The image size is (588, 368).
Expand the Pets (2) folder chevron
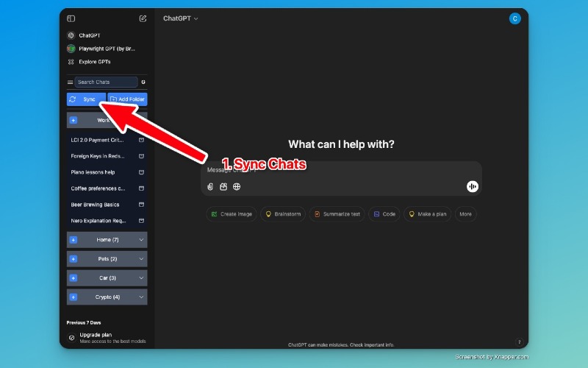point(141,259)
